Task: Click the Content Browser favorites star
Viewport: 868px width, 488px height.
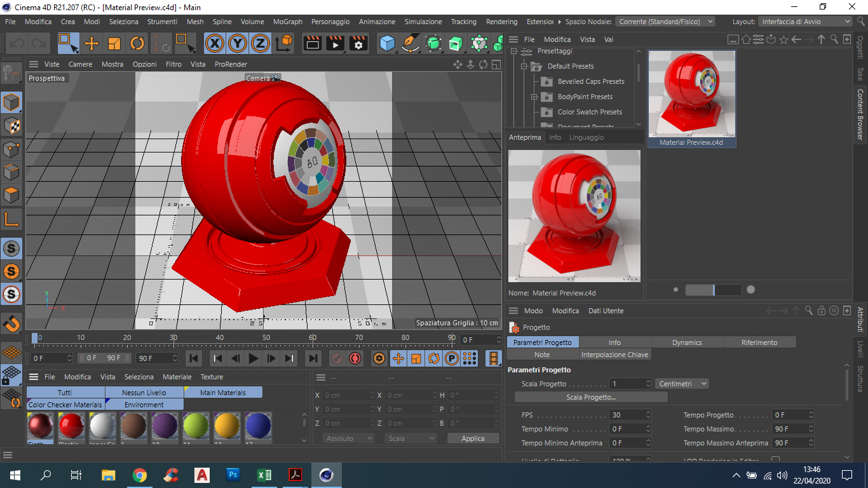Action: coord(783,39)
